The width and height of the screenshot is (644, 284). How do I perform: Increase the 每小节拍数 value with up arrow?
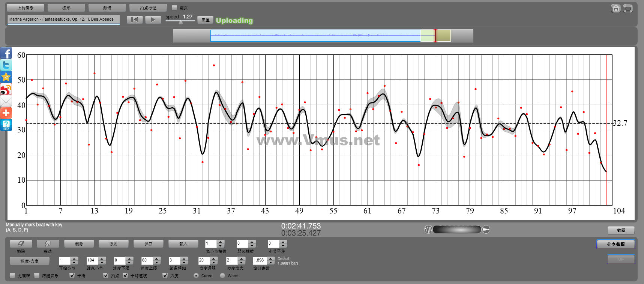pos(221,242)
